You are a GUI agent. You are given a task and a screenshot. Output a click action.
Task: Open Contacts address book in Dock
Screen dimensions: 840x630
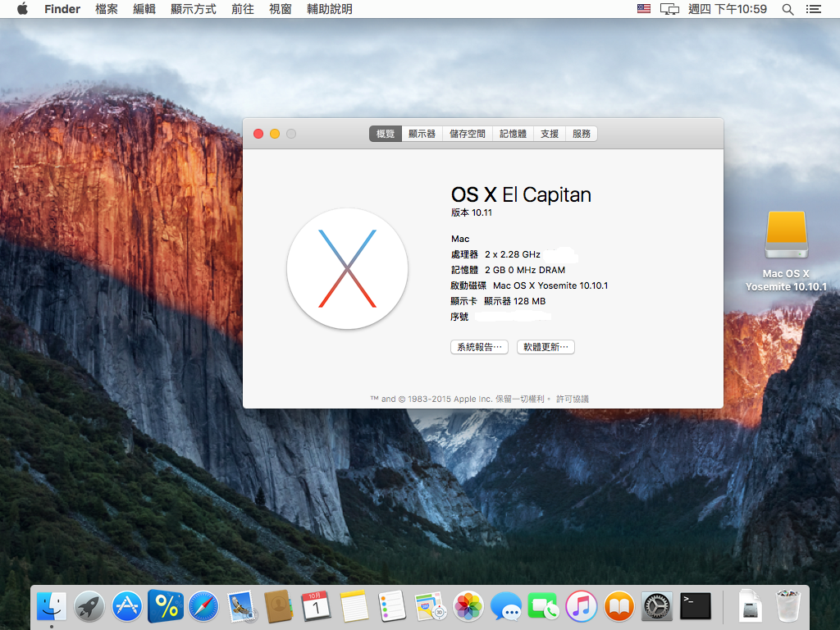click(x=279, y=606)
